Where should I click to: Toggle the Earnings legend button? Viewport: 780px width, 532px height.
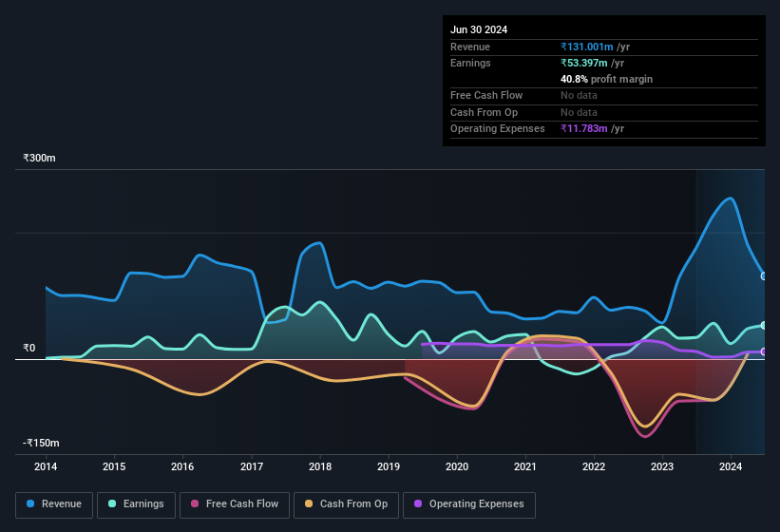pyautogui.click(x=136, y=504)
